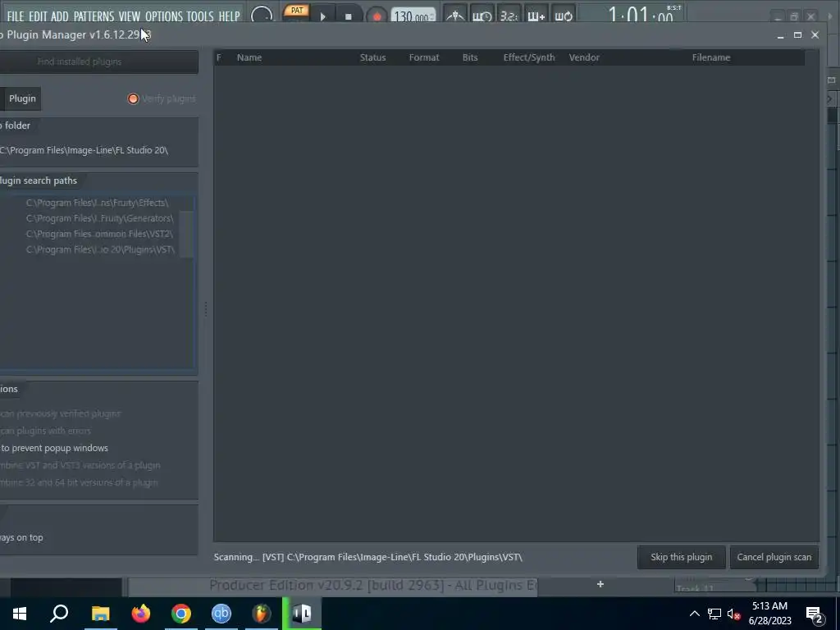Screen dimensions: 840x630
Task: Toggle the PAT pattern mode button
Action: [x=296, y=11]
